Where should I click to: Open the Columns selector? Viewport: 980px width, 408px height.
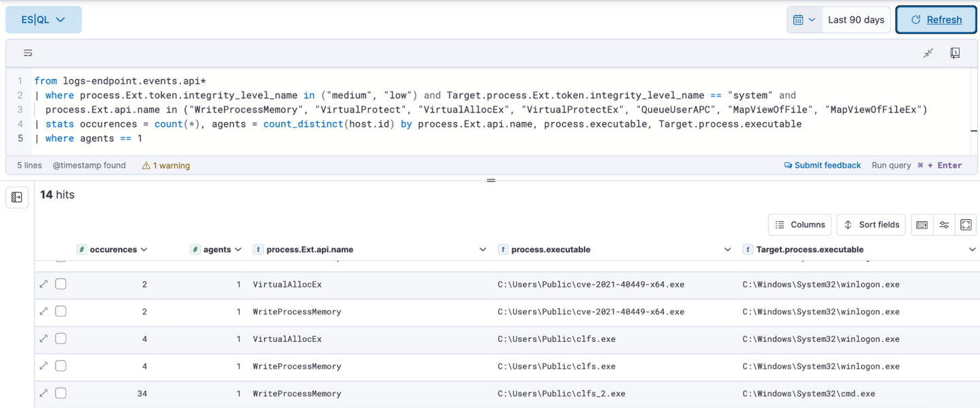(800, 225)
